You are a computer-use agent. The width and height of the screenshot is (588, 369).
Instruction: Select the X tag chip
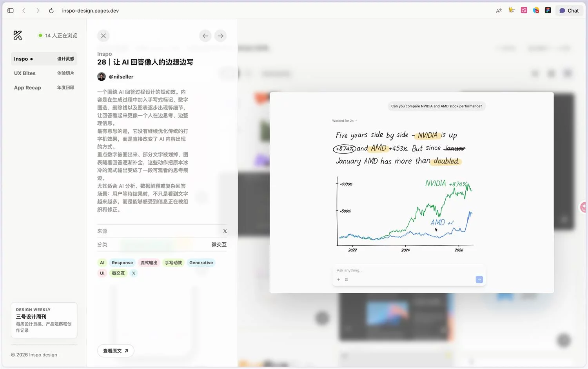click(134, 273)
